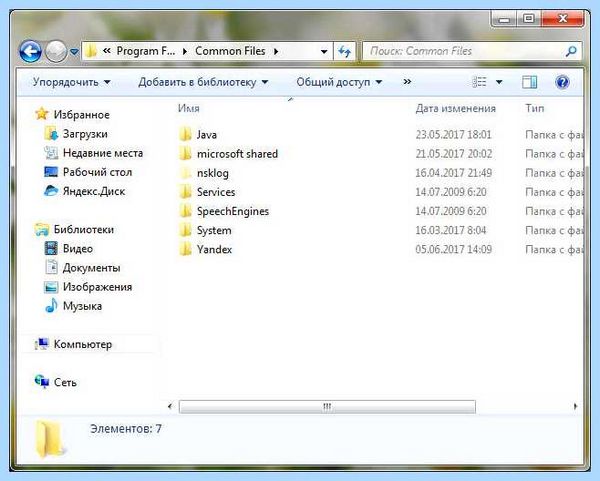600x481 pixels.
Task: Click the Рабочий стол monitor icon
Action: tap(51, 172)
